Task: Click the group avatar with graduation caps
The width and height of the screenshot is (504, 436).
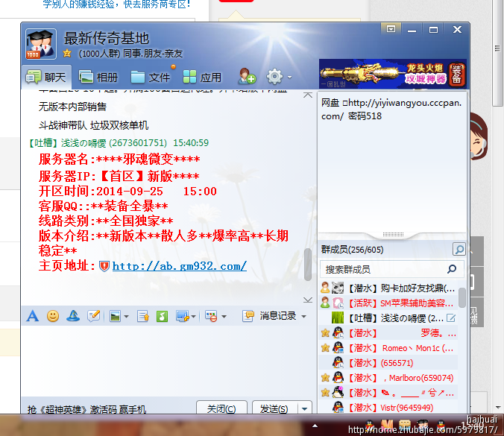Action: click(x=41, y=44)
